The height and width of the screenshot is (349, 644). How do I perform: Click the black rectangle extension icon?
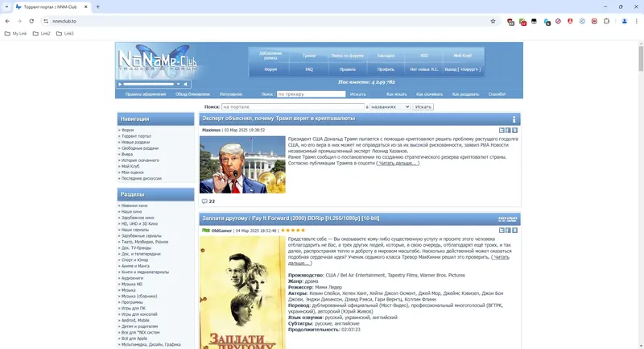534,22
